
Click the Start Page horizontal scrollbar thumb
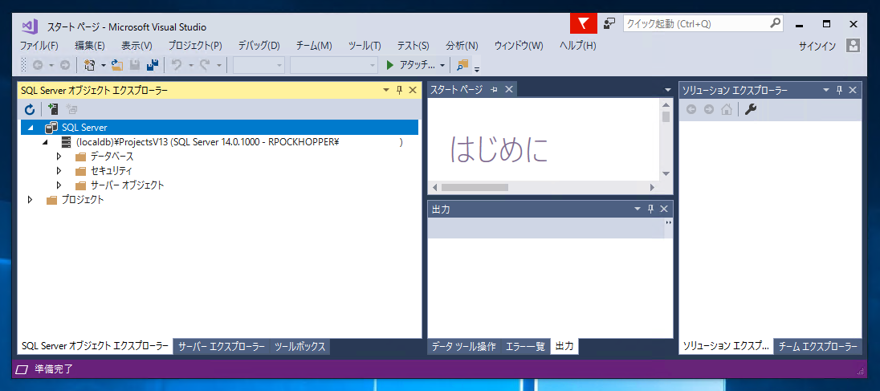pyautogui.click(x=474, y=187)
